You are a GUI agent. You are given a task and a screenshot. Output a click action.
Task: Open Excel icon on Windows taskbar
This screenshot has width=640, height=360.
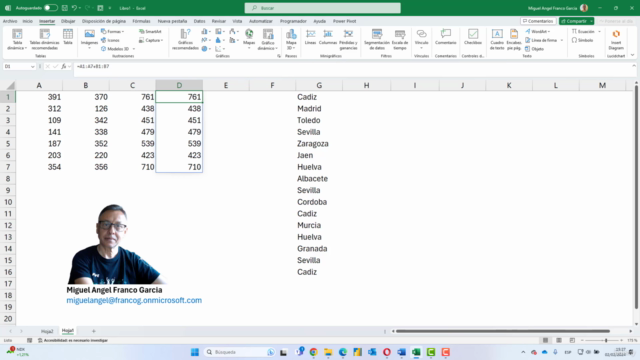click(x=416, y=352)
